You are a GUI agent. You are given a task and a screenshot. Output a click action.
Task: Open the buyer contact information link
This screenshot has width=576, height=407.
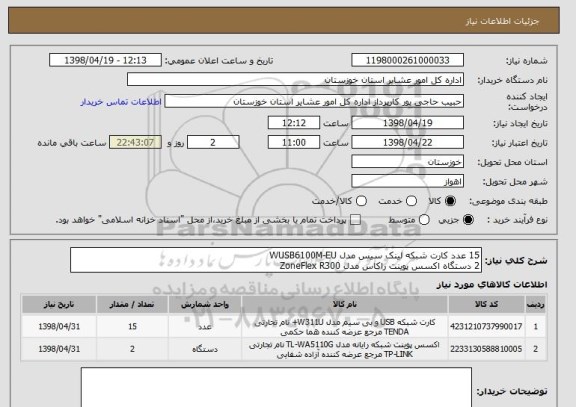(121, 102)
